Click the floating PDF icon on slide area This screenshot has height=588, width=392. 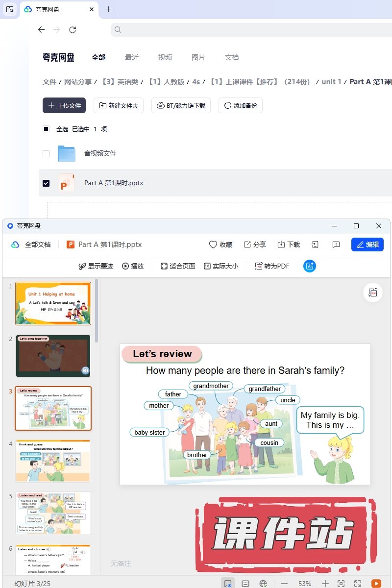[x=373, y=293]
